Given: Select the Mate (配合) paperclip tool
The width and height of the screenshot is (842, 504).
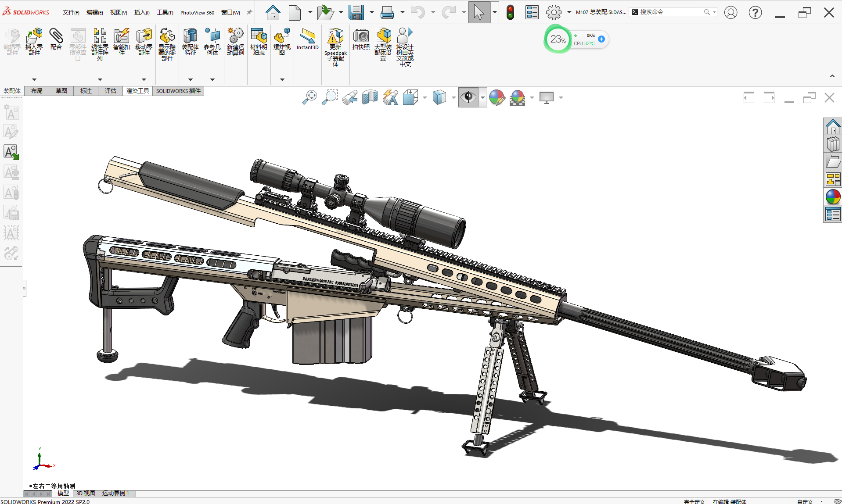Looking at the screenshot, I should 56,39.
